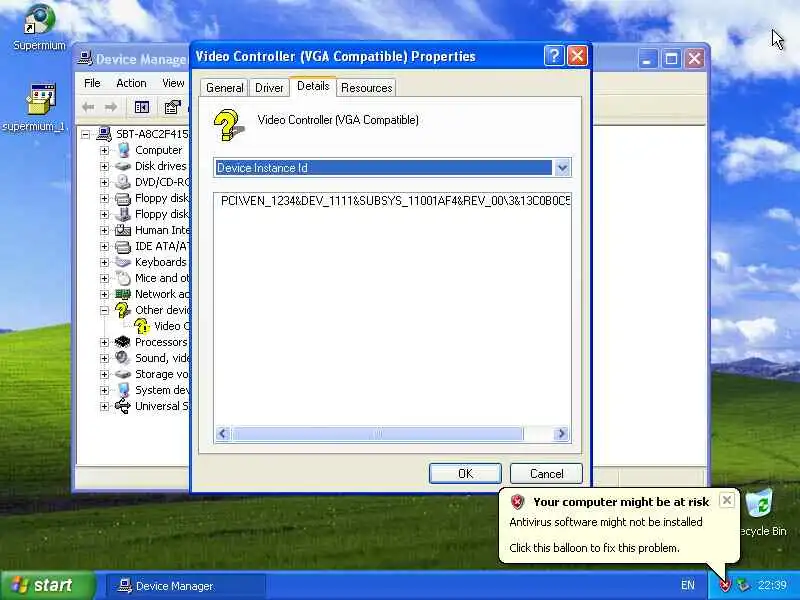
Task: Collapse the SBT-A8C2F415 root node
Action: (85, 135)
